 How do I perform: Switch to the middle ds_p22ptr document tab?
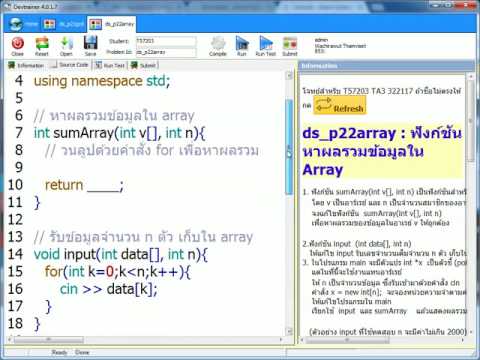(64, 24)
